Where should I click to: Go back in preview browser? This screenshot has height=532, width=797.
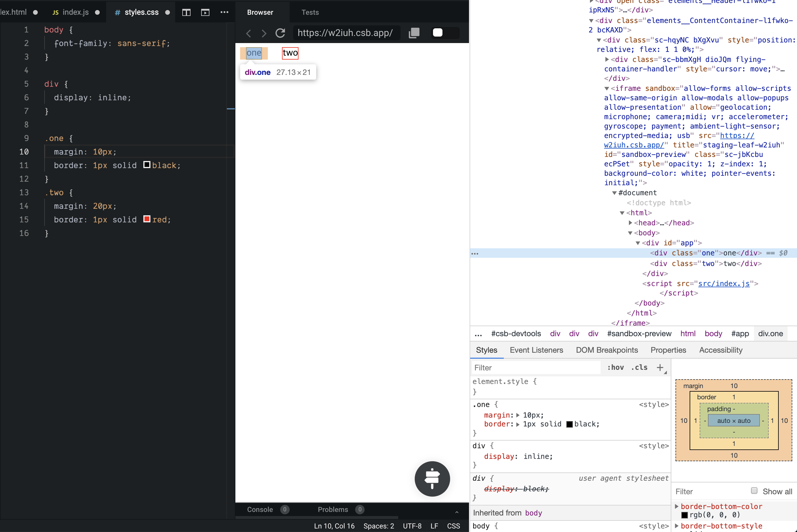249,33
